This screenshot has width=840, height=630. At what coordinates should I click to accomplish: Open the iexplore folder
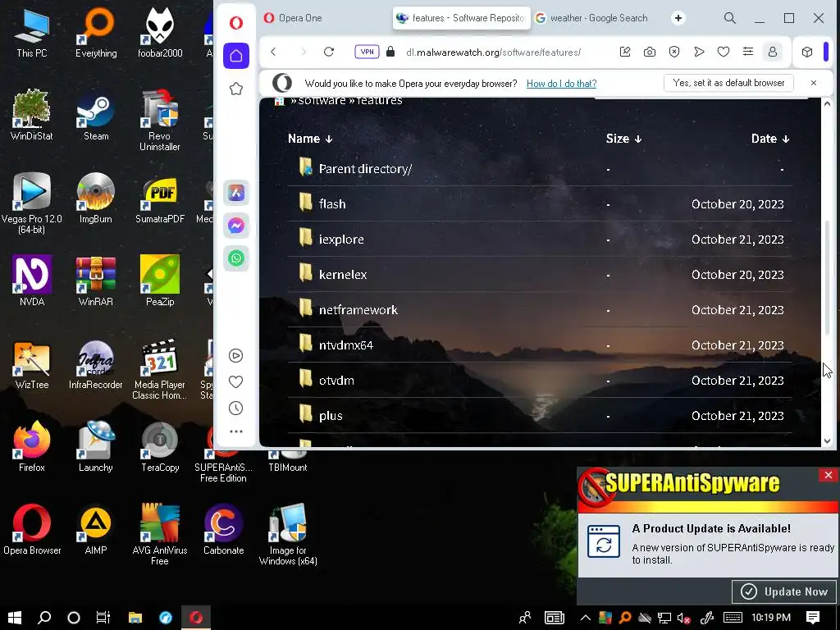pyautogui.click(x=341, y=240)
